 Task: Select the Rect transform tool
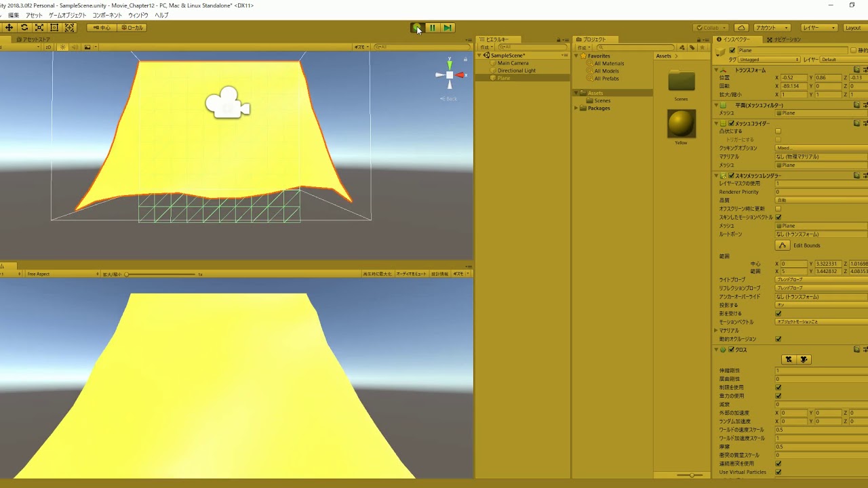tap(54, 28)
